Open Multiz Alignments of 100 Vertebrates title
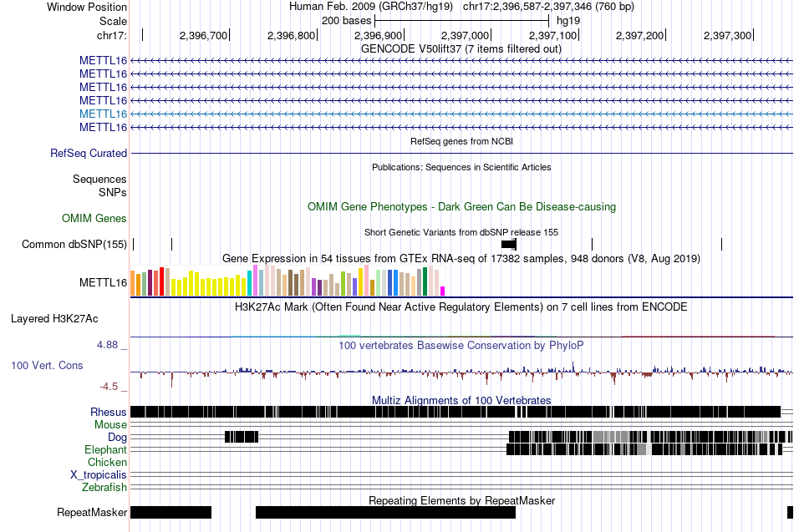 pyautogui.click(x=461, y=400)
